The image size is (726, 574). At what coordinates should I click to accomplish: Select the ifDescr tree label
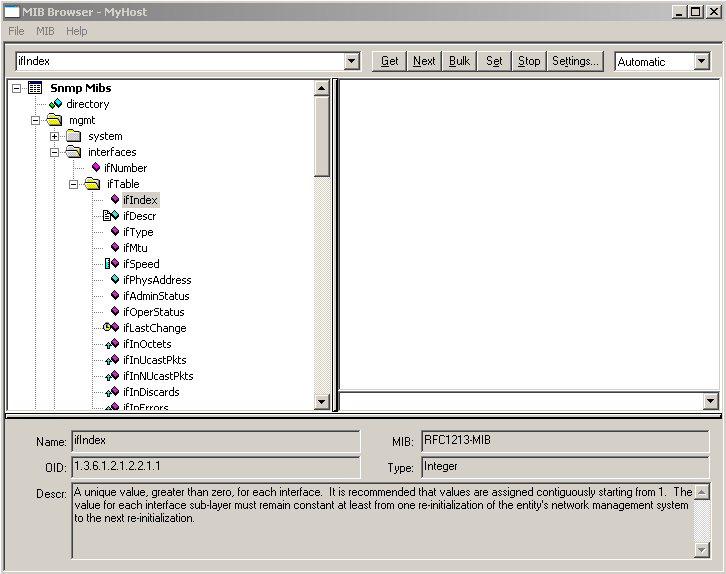tap(140, 216)
